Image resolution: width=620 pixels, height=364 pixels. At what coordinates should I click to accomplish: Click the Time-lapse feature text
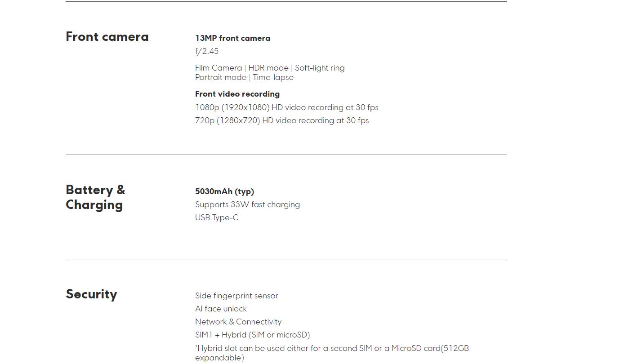pyautogui.click(x=273, y=77)
